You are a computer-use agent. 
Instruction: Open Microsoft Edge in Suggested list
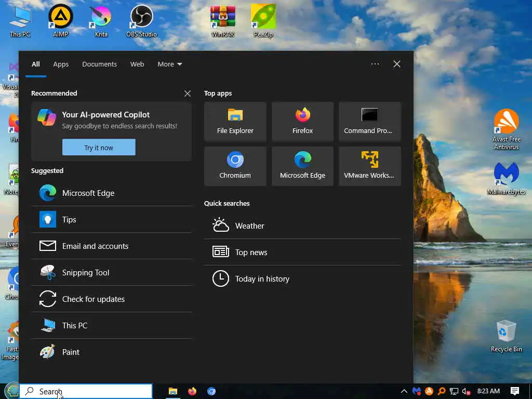[112, 193]
